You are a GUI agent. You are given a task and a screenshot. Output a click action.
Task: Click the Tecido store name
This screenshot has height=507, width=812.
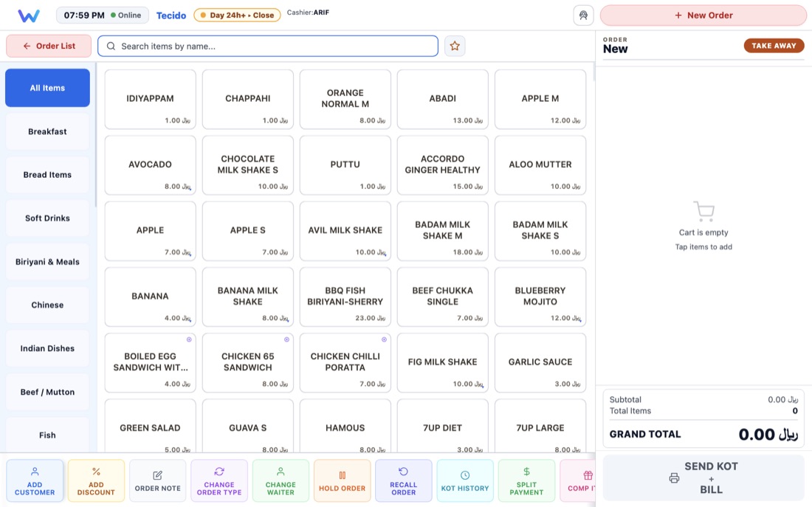171,15
